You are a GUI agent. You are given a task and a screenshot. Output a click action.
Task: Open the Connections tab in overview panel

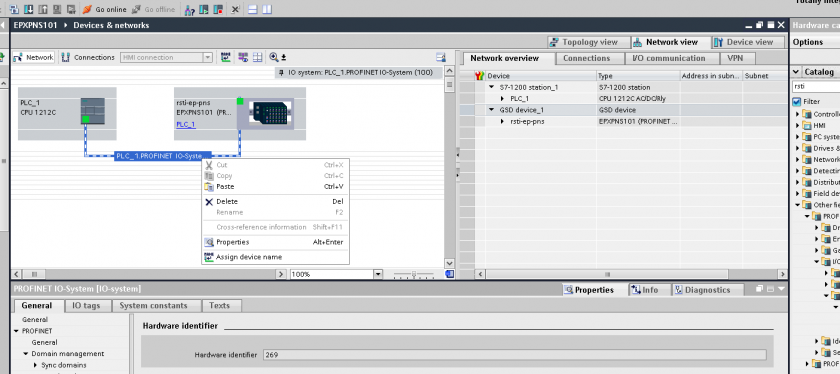[590, 58]
